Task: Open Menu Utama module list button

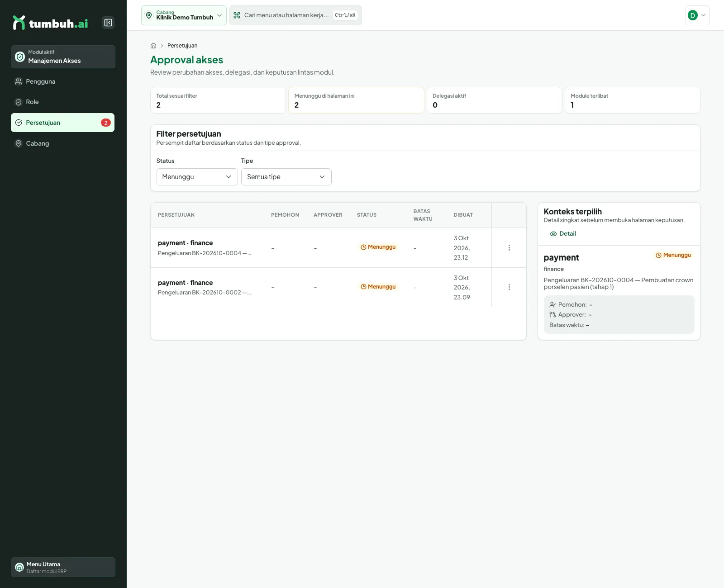Action: [63, 567]
